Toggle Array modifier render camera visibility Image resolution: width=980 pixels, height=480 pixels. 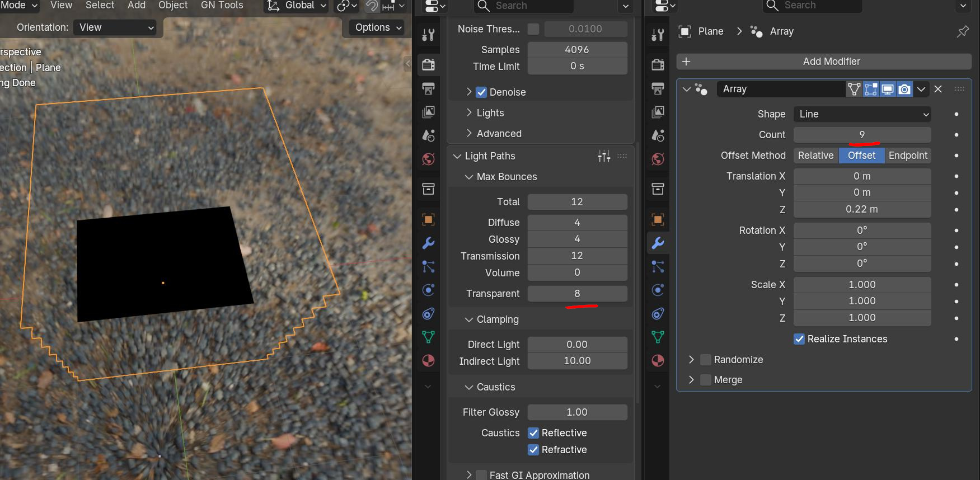904,89
